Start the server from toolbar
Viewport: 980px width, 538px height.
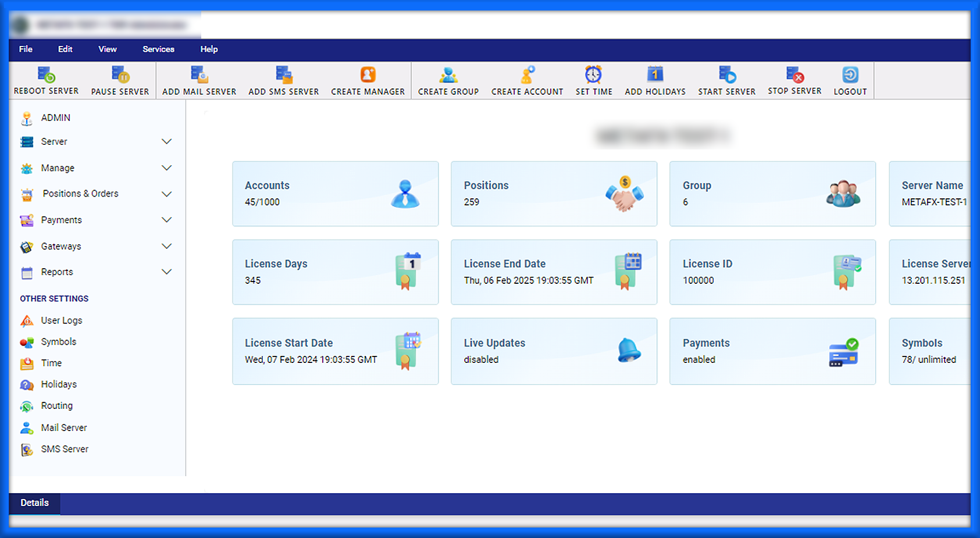(x=726, y=75)
